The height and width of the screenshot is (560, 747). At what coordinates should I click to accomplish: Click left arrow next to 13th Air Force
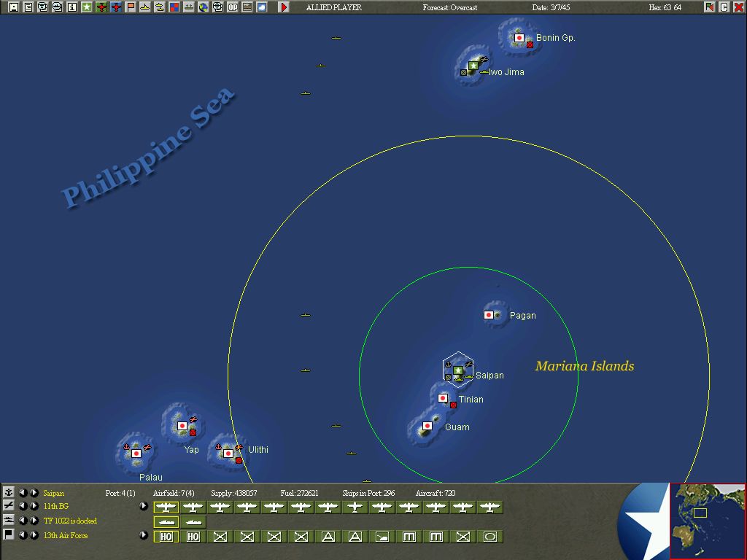coord(23,534)
